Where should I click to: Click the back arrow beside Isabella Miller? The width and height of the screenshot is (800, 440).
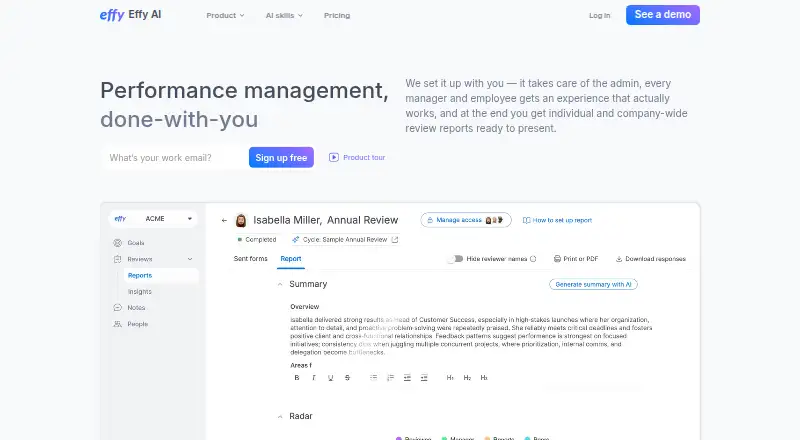coord(224,221)
